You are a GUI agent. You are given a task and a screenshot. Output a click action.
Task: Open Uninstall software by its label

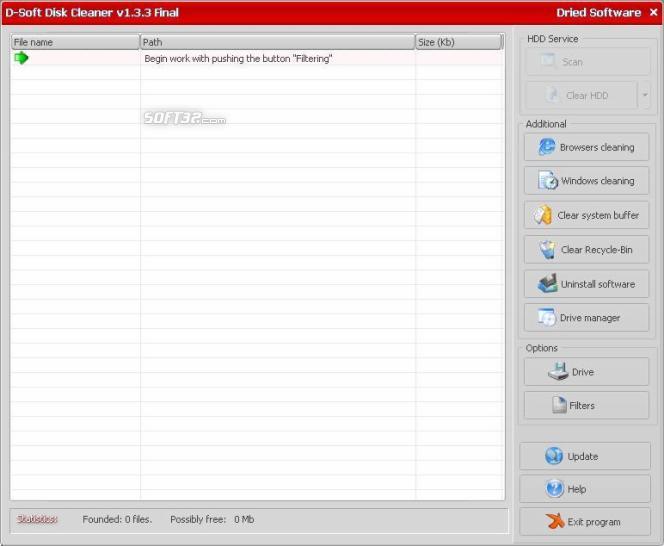point(598,284)
